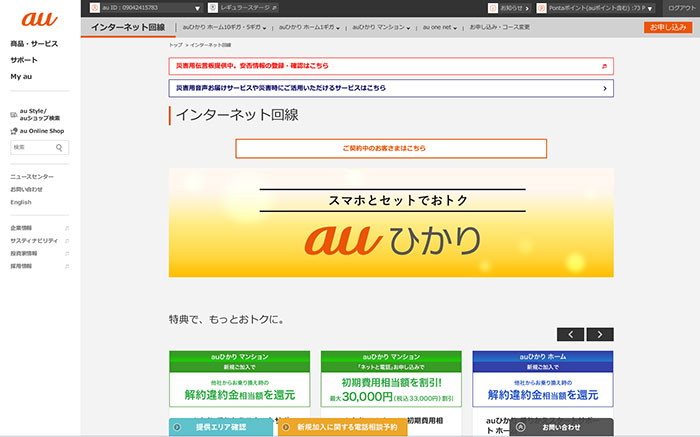Click the magnifier search icon in sidebar
The width and height of the screenshot is (700, 437).
(x=59, y=148)
